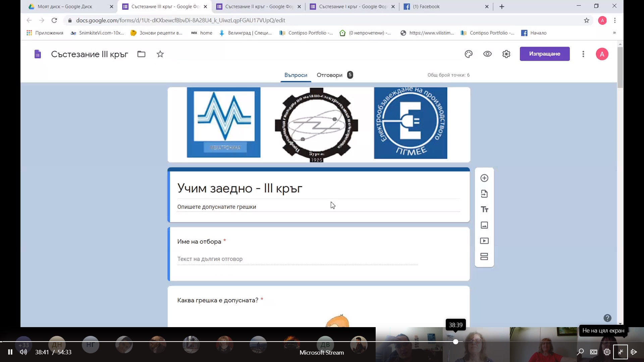
Task: Go back in browser history
Action: [29, 20]
